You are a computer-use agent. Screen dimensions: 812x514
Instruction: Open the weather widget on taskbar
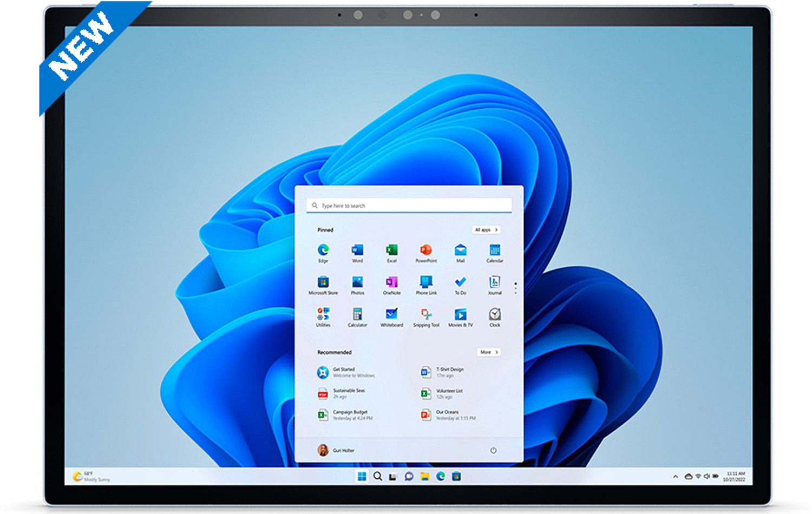pyautogui.click(x=91, y=477)
